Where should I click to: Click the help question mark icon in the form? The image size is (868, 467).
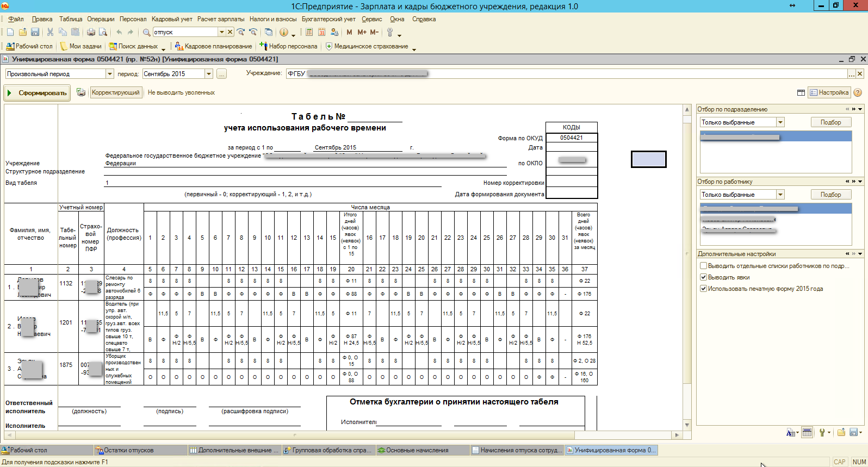point(858,92)
